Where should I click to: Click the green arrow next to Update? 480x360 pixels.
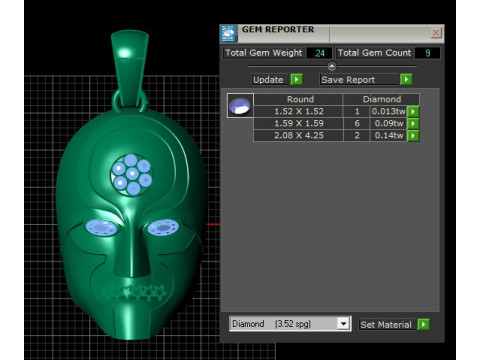click(x=296, y=80)
